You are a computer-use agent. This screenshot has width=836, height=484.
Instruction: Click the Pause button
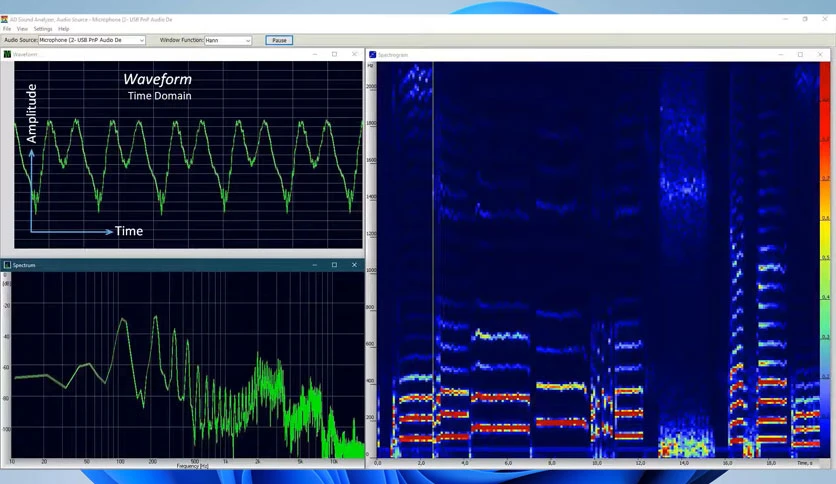279,40
